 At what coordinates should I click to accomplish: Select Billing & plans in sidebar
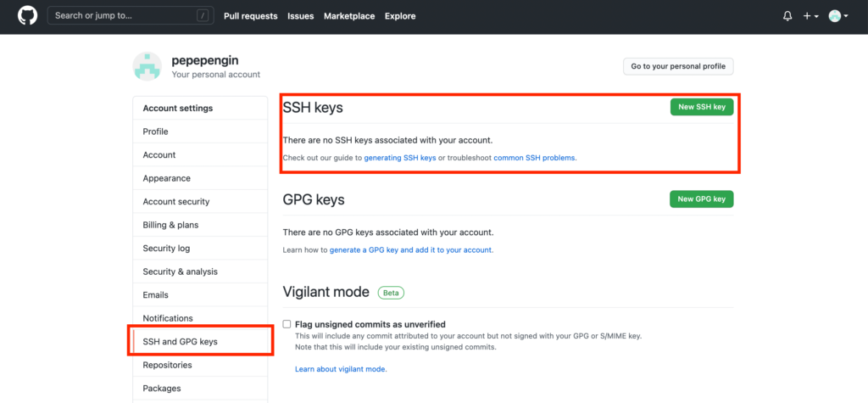tap(200, 225)
